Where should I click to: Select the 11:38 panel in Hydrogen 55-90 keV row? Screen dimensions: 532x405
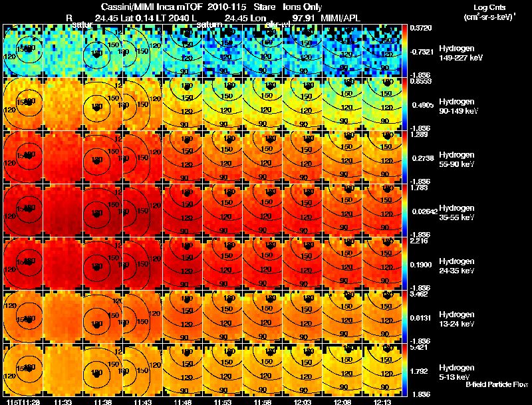(x=103, y=157)
